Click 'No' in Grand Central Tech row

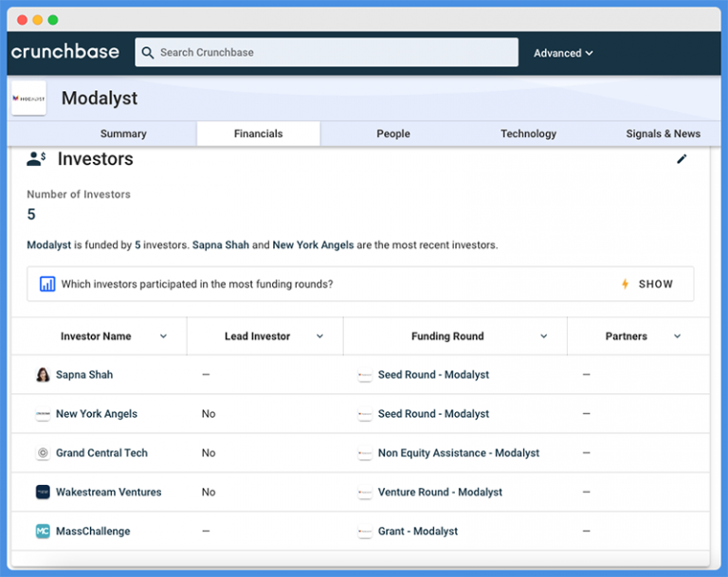pos(209,453)
